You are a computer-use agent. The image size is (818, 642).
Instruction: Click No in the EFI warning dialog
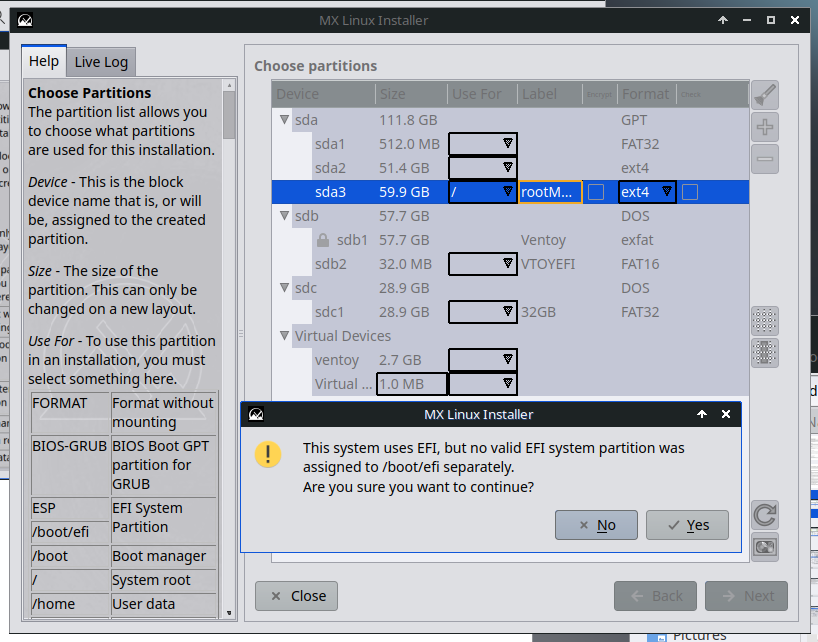596,525
